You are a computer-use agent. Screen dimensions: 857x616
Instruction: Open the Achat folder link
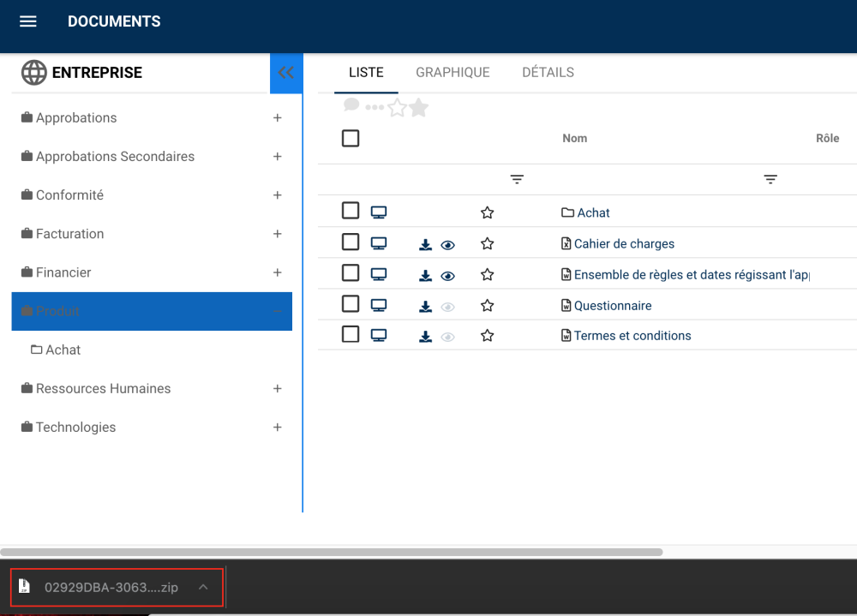594,212
